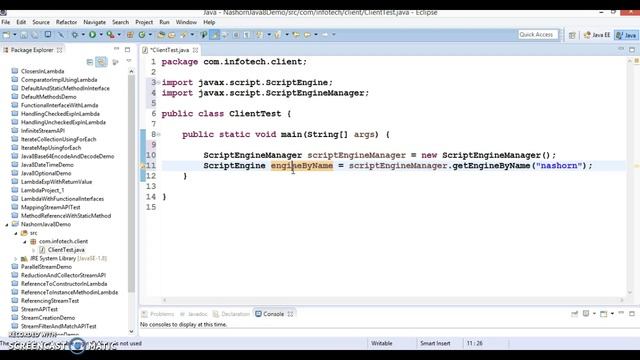Maximize the Console panel
The width and height of the screenshot is (640, 360).
point(632,313)
